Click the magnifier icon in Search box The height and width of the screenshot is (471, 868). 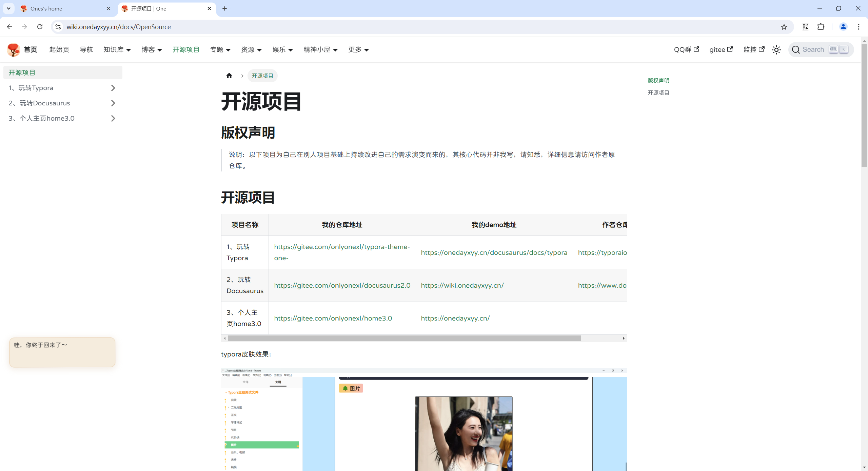[796, 49]
